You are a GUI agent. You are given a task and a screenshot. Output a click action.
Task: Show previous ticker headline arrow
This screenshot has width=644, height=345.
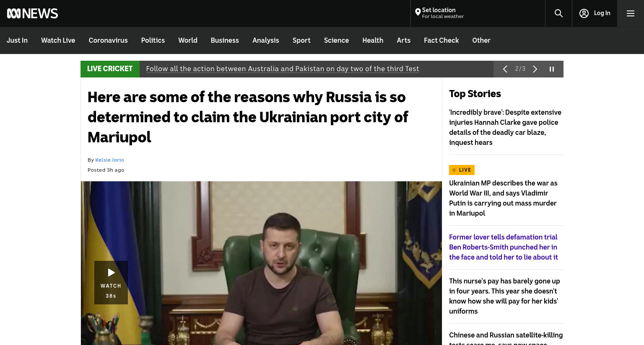(x=505, y=69)
